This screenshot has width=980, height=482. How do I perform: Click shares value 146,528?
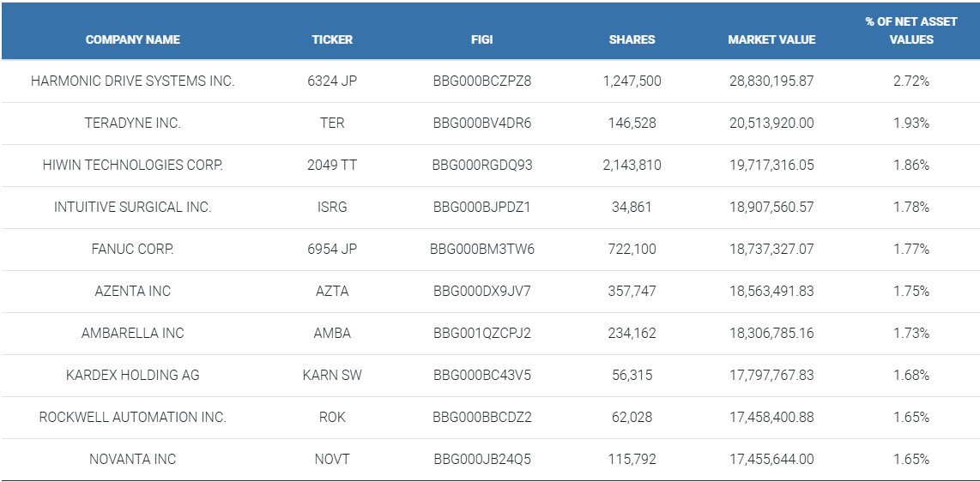632,123
